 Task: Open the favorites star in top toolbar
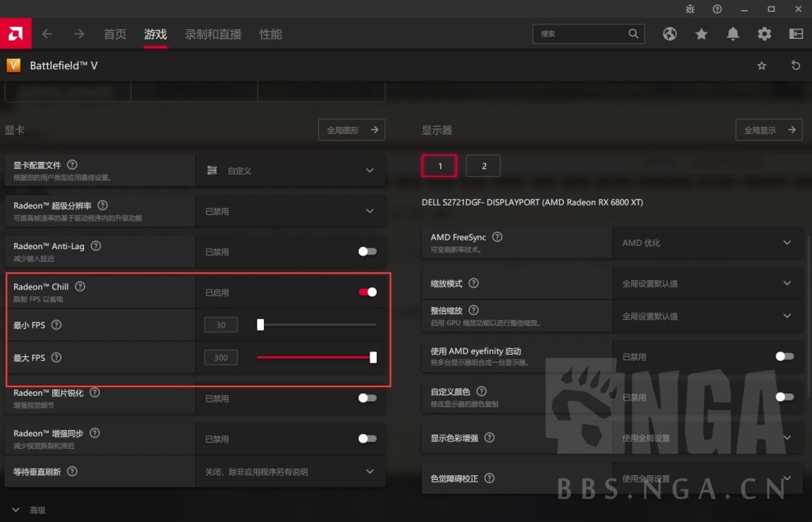[701, 34]
